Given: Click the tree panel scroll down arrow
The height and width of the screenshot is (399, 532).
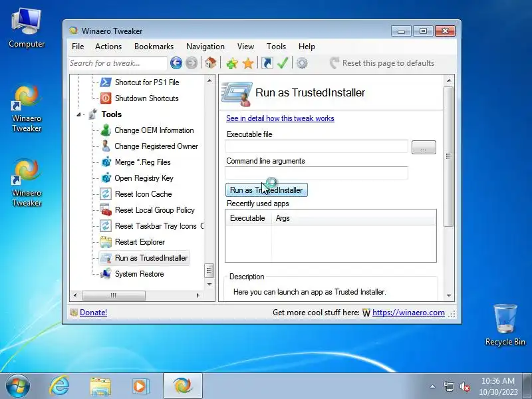Looking at the screenshot, I should pyautogui.click(x=209, y=285).
